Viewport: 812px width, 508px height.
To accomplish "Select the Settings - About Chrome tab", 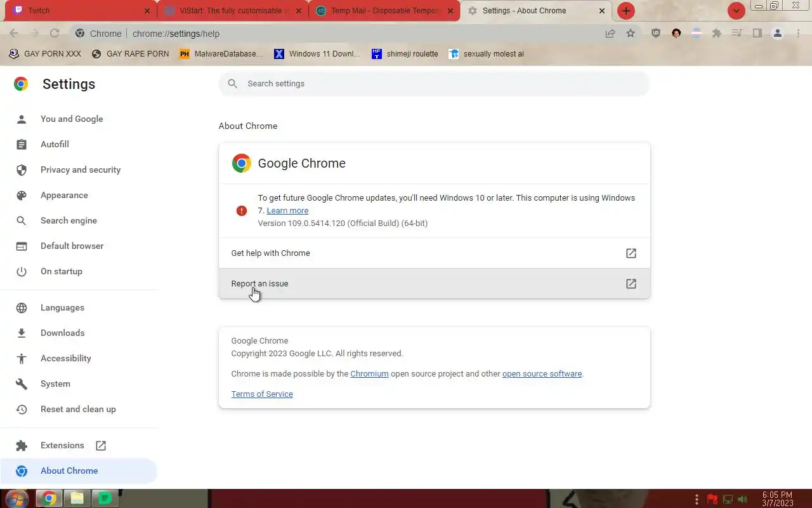I will coord(536,11).
